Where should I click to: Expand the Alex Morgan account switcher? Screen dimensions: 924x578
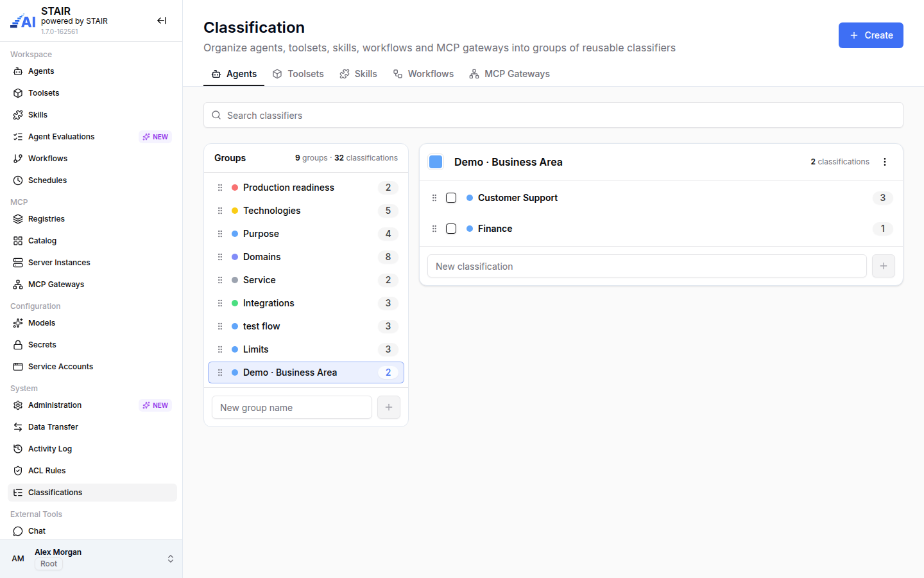pyautogui.click(x=171, y=559)
